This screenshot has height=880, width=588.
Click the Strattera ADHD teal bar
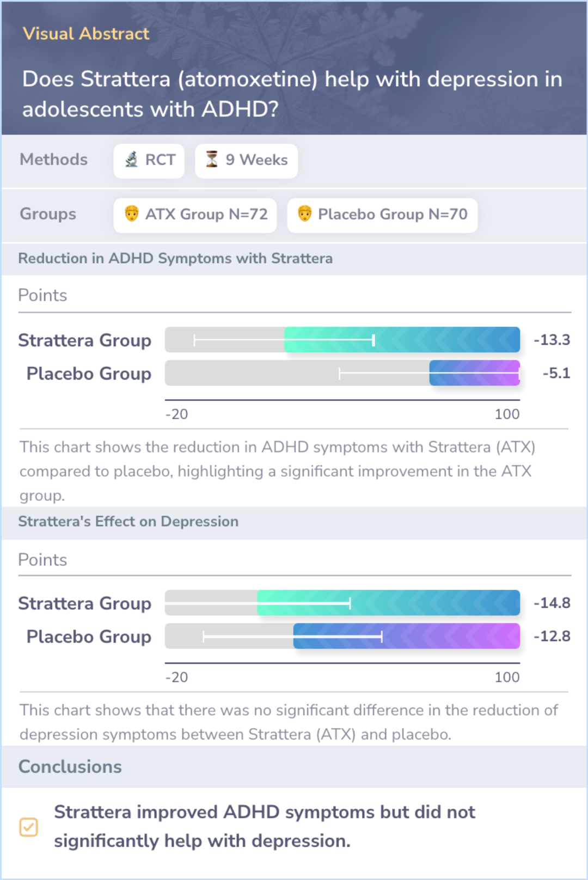point(402,340)
